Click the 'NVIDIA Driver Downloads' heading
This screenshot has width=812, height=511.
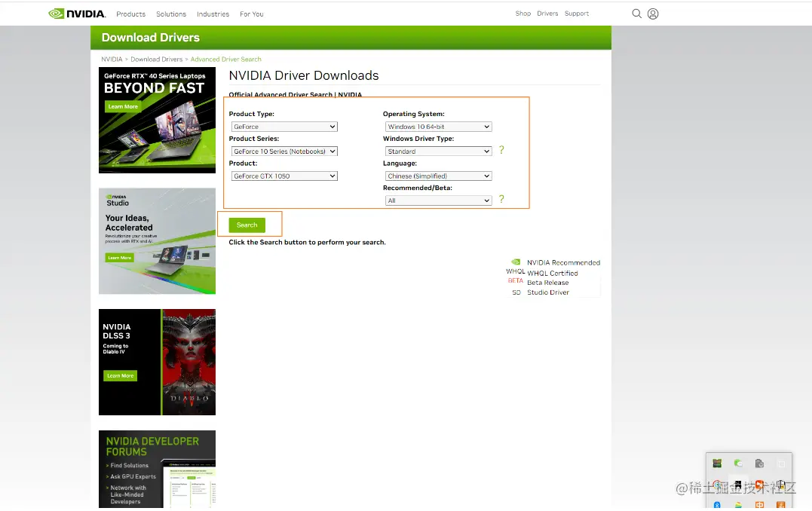point(304,75)
